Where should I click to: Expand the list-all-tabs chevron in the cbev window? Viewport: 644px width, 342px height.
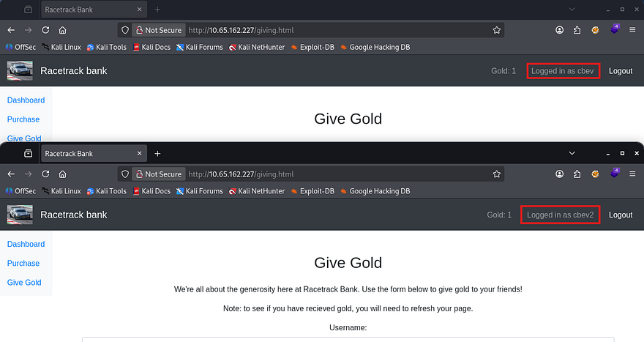tap(573, 10)
